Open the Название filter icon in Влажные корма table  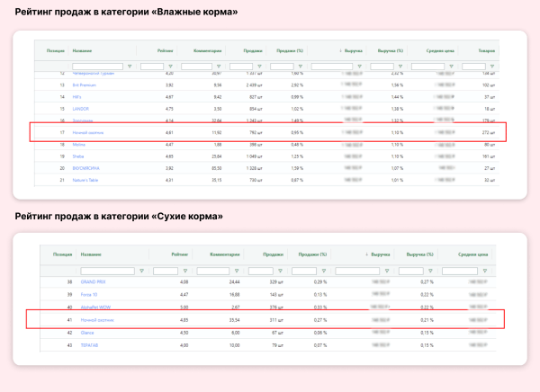click(x=130, y=67)
